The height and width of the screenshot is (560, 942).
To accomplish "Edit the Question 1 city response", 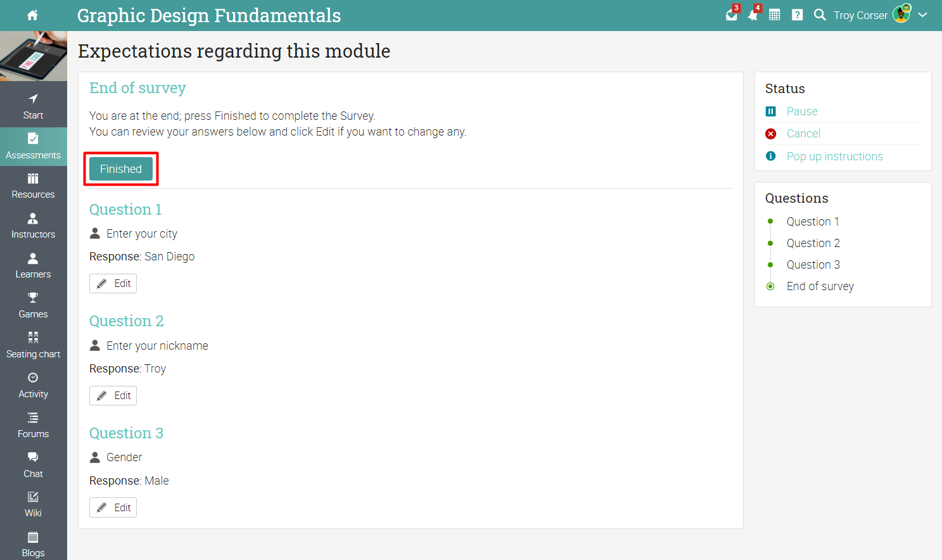I will (x=113, y=283).
